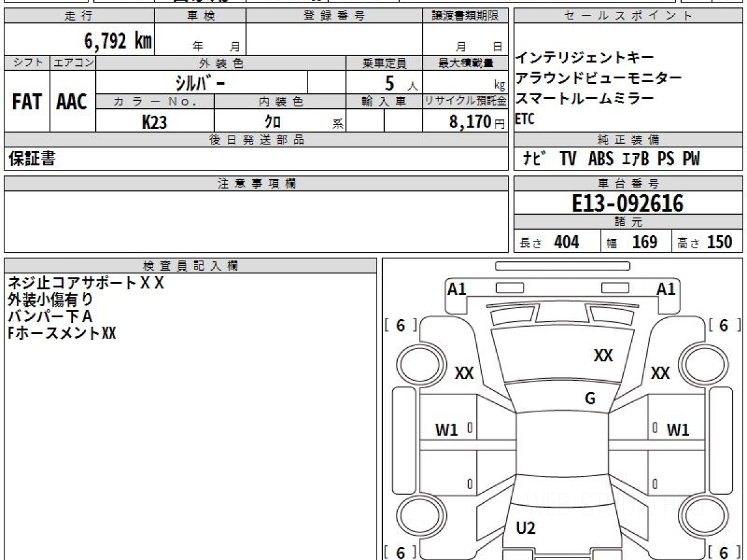747x560 pixels.
Task: Click the セールスポイント section header
Action: coord(628,16)
